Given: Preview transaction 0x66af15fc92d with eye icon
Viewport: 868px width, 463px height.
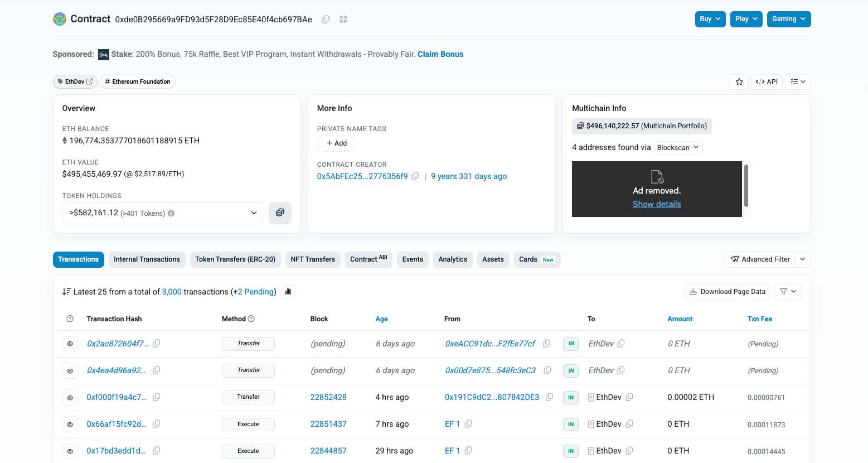Looking at the screenshot, I should [70, 425].
